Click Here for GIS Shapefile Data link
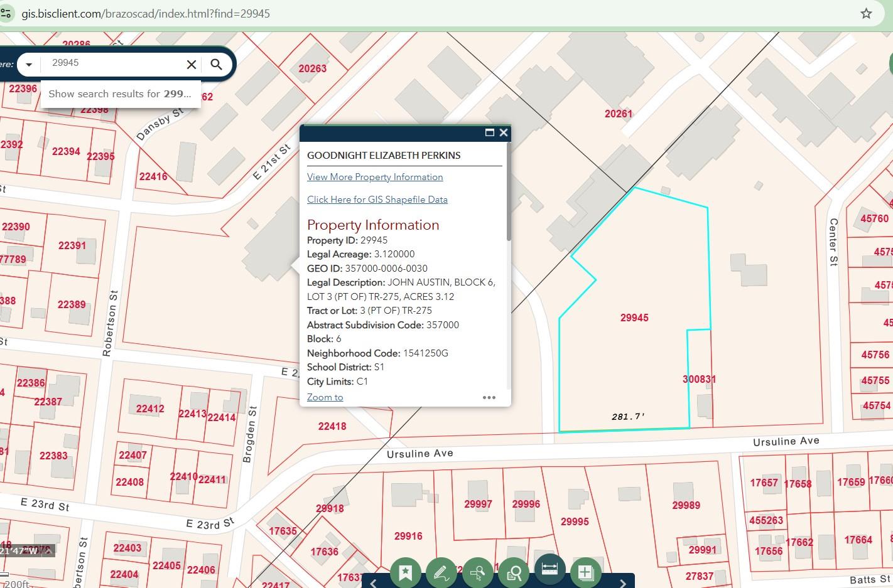893x588 pixels. 377,200
